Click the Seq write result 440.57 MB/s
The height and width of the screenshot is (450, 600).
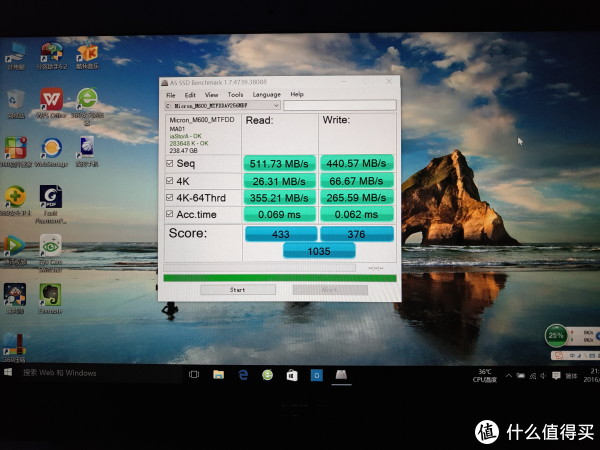pyautogui.click(x=356, y=163)
